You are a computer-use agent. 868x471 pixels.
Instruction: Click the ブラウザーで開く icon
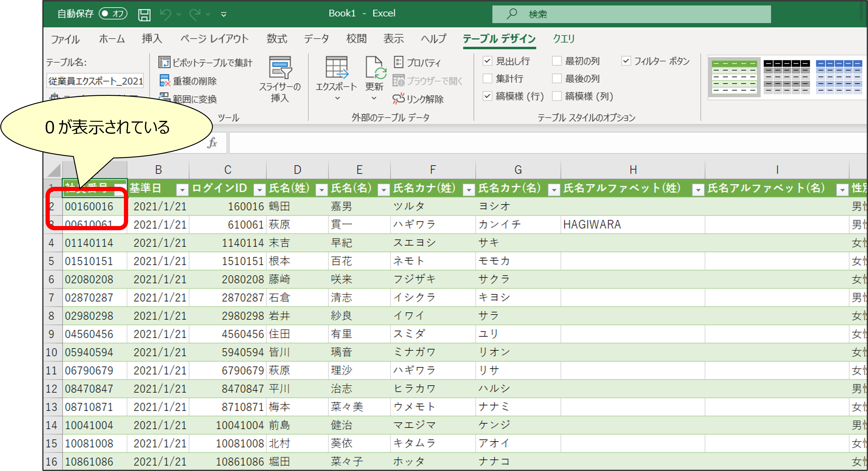click(x=398, y=80)
